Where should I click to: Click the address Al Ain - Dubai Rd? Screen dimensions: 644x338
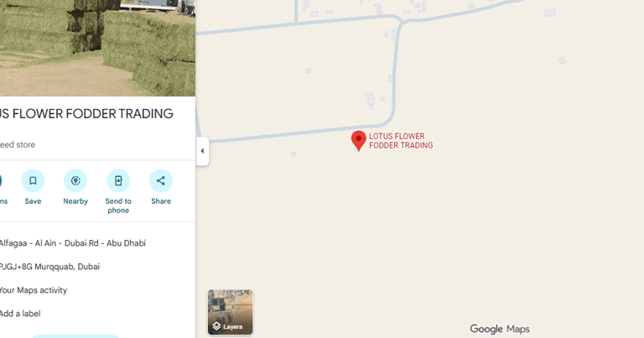coord(73,243)
